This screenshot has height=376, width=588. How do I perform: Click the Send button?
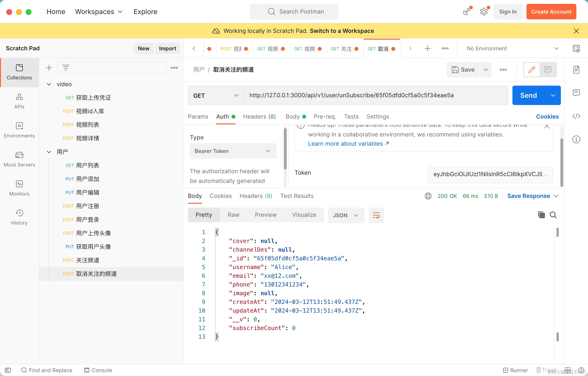[x=528, y=96]
